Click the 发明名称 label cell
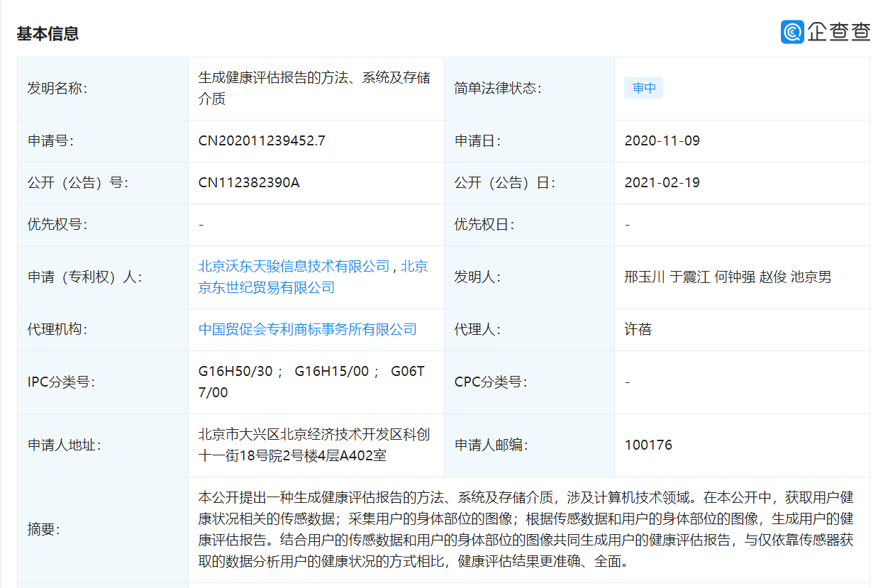The image size is (883, 588). pyautogui.click(x=103, y=89)
